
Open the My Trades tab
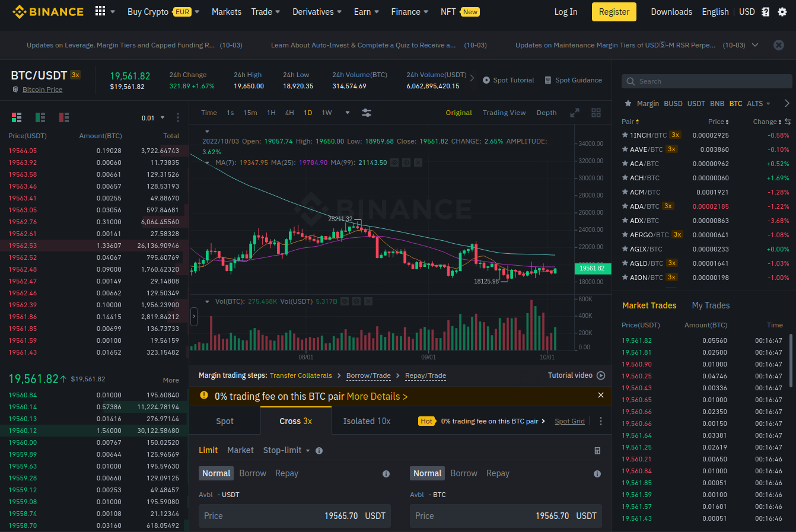(x=711, y=305)
